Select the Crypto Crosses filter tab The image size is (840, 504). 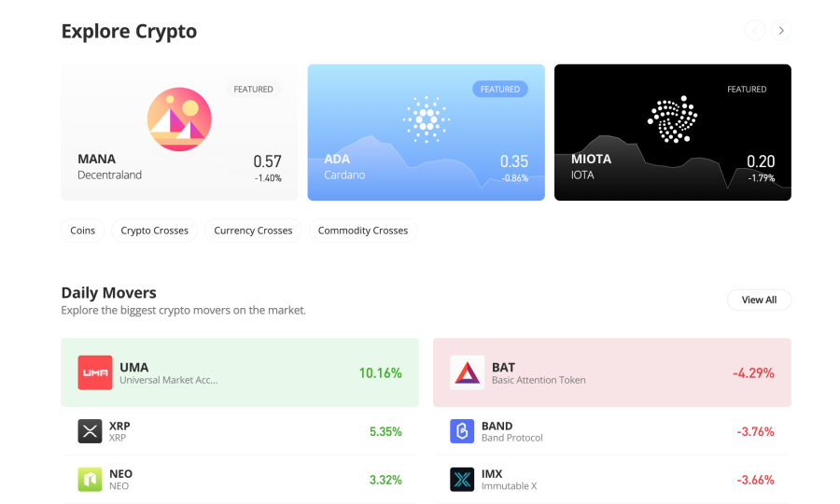pos(154,231)
